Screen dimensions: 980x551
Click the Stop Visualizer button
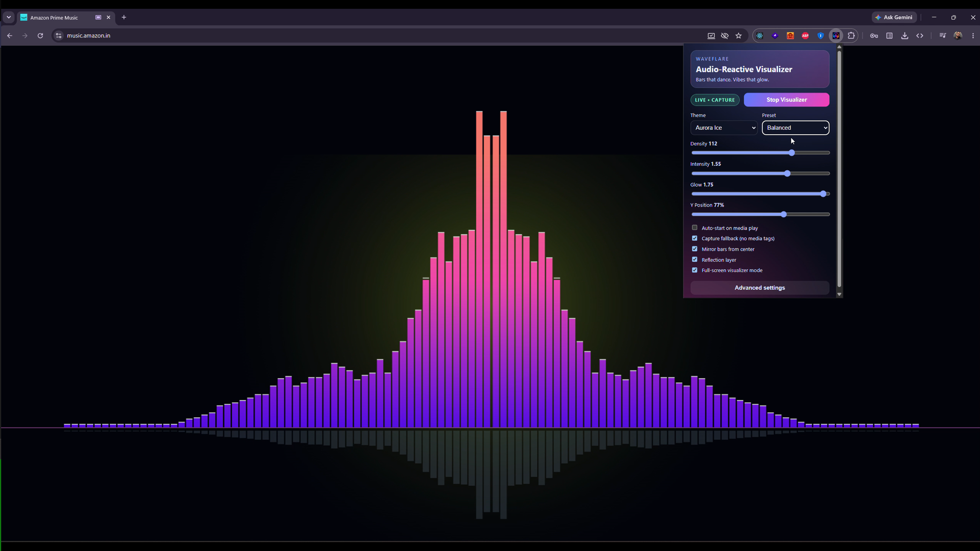click(x=786, y=100)
